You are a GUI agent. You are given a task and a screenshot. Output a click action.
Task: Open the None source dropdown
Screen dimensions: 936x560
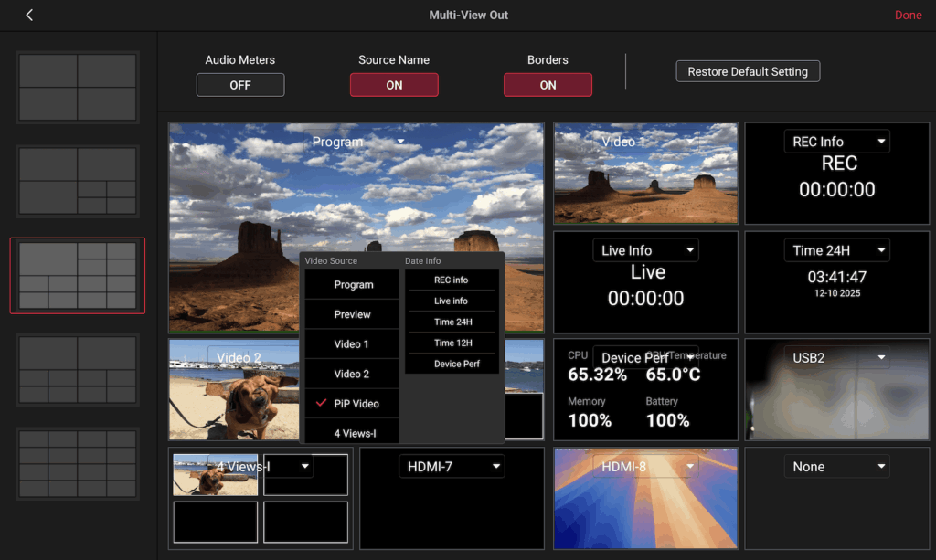click(x=836, y=467)
